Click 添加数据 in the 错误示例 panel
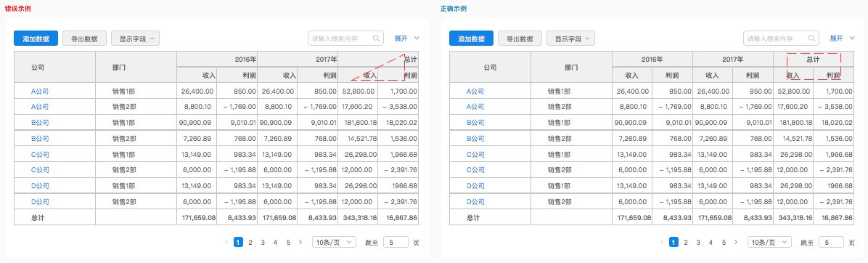The height and width of the screenshot is (263, 868). pyautogui.click(x=36, y=39)
